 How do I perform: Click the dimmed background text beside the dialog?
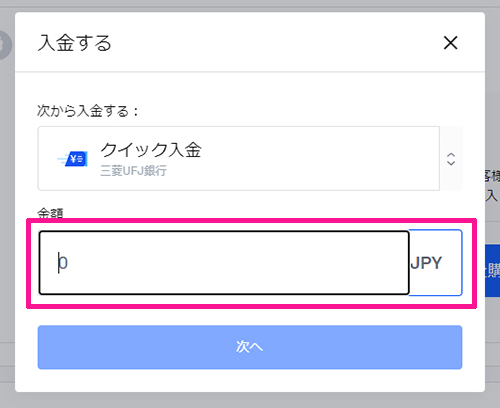coord(492,185)
